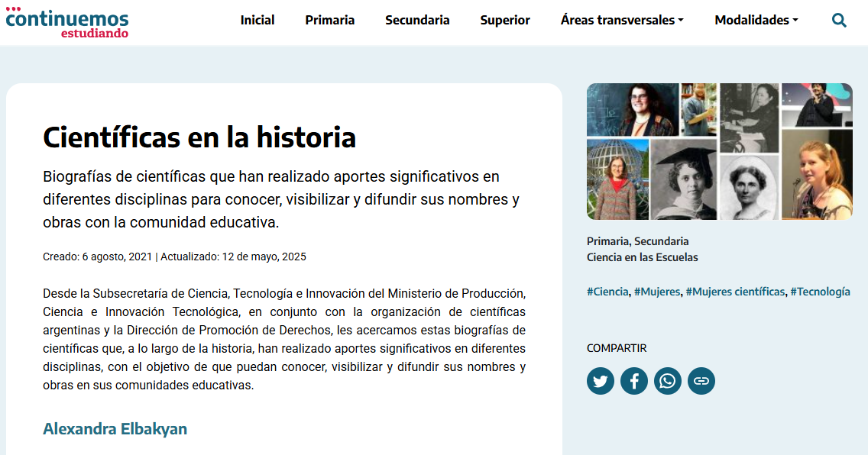Copy the page link with the chain icon
Viewport: 868px width, 455px height.
pyautogui.click(x=701, y=381)
